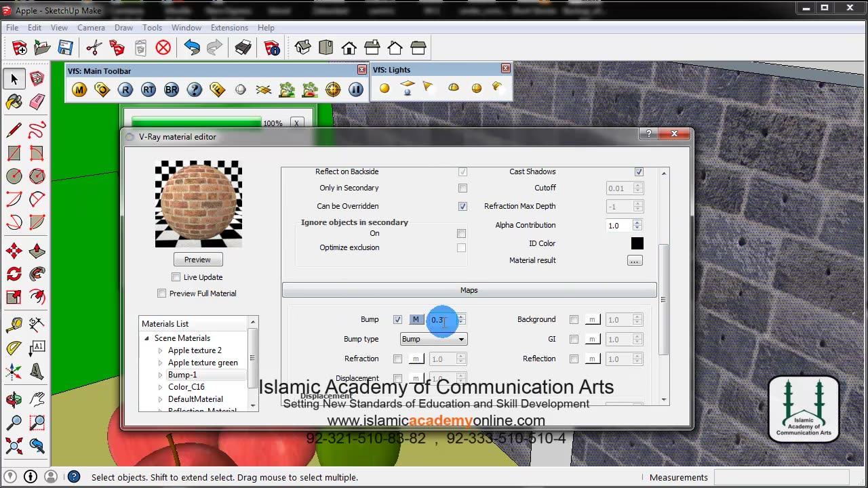Image resolution: width=868 pixels, height=488 pixels.
Task: Enable the Refraction map checkbox
Action: pyautogui.click(x=397, y=359)
